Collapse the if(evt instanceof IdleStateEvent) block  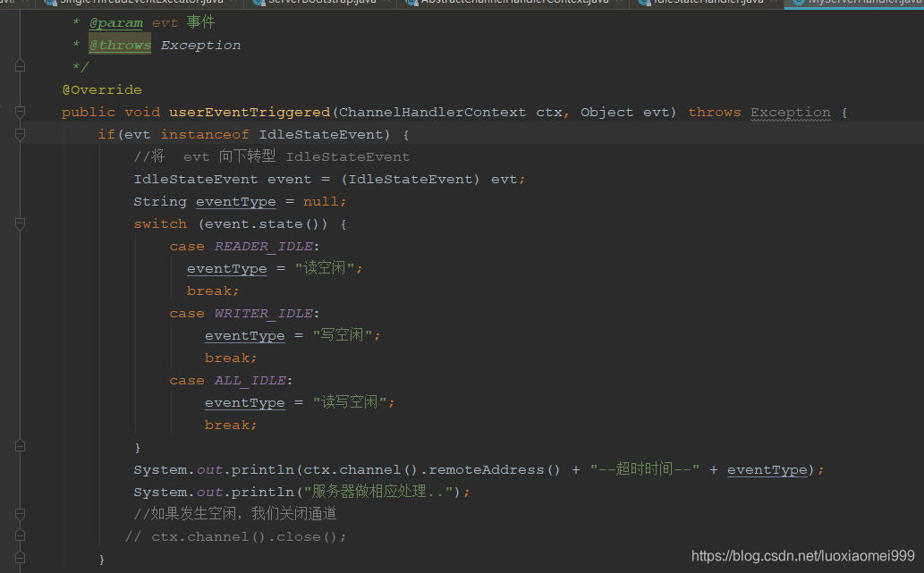[x=20, y=135]
